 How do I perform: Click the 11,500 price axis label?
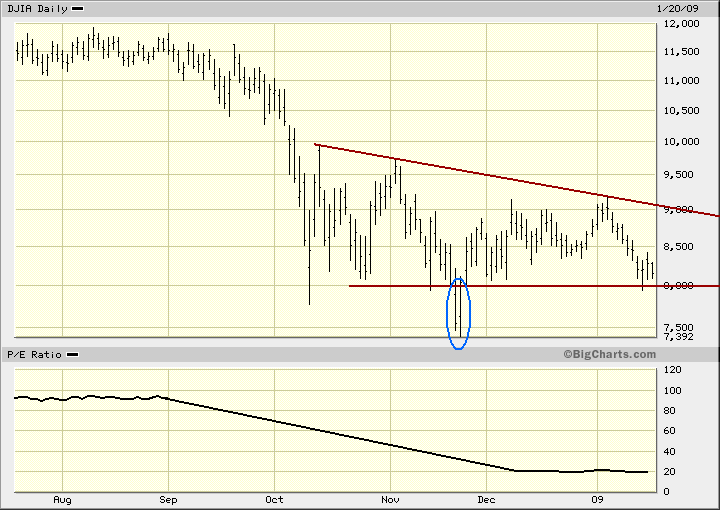click(681, 52)
